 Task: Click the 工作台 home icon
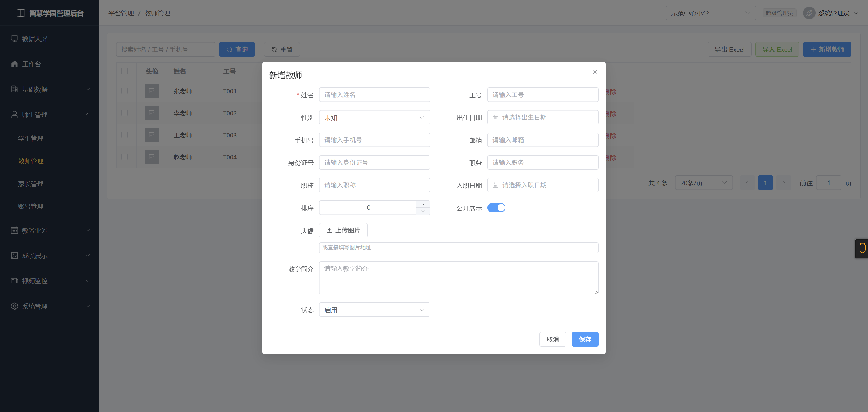[x=14, y=64]
